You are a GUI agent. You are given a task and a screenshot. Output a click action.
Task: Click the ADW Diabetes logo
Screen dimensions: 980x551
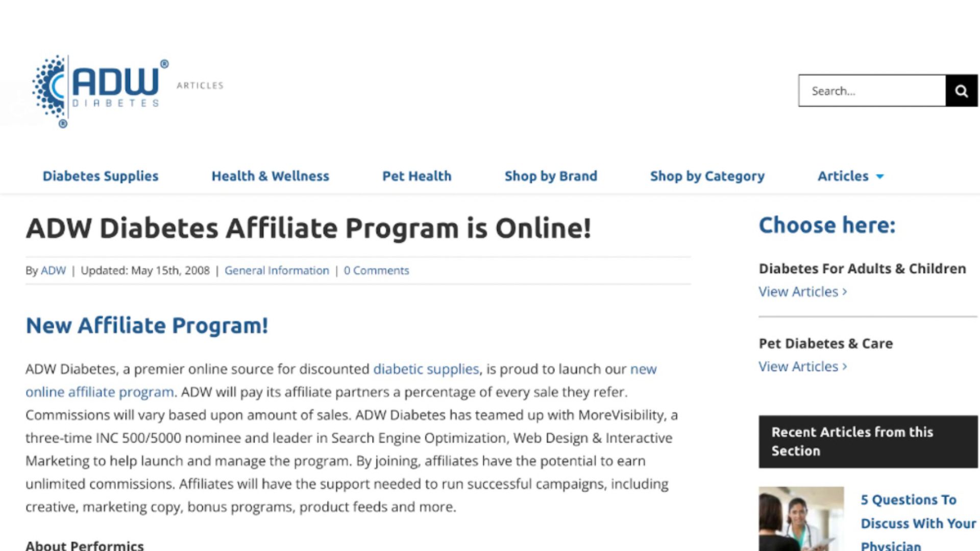tap(100, 91)
